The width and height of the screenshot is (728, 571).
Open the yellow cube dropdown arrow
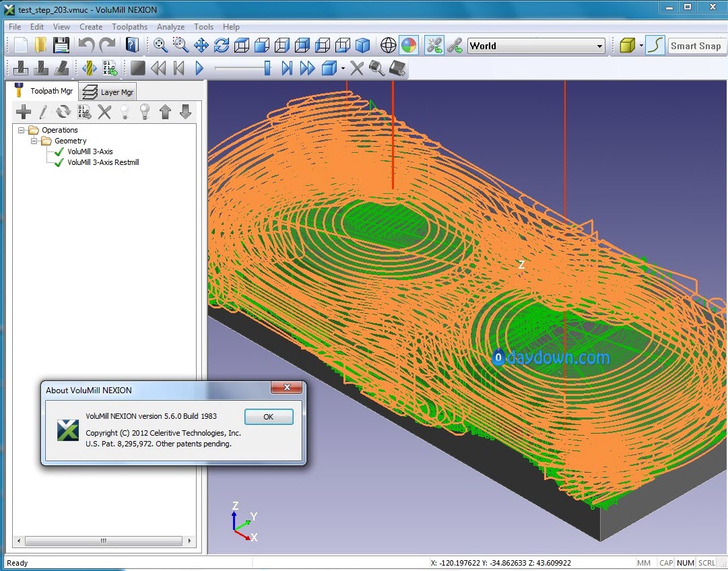641,46
